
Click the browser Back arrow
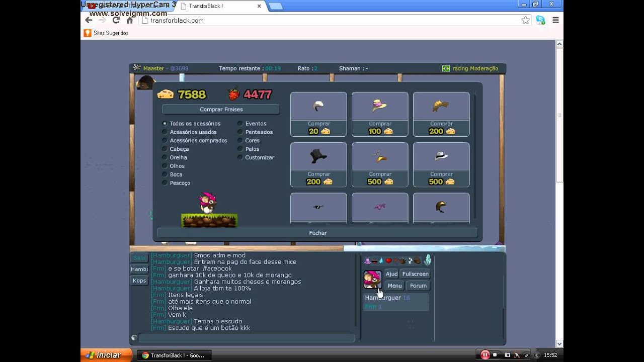(89, 20)
